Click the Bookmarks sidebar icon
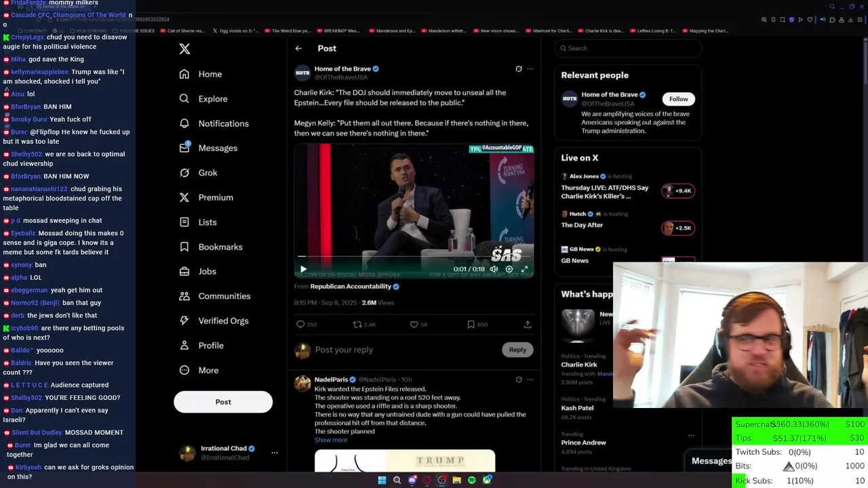This screenshot has height=488, width=868. point(184,247)
